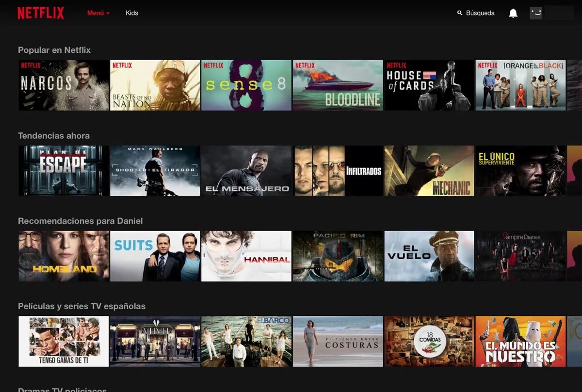
Task: Click the Netflix logo
Action: click(41, 13)
